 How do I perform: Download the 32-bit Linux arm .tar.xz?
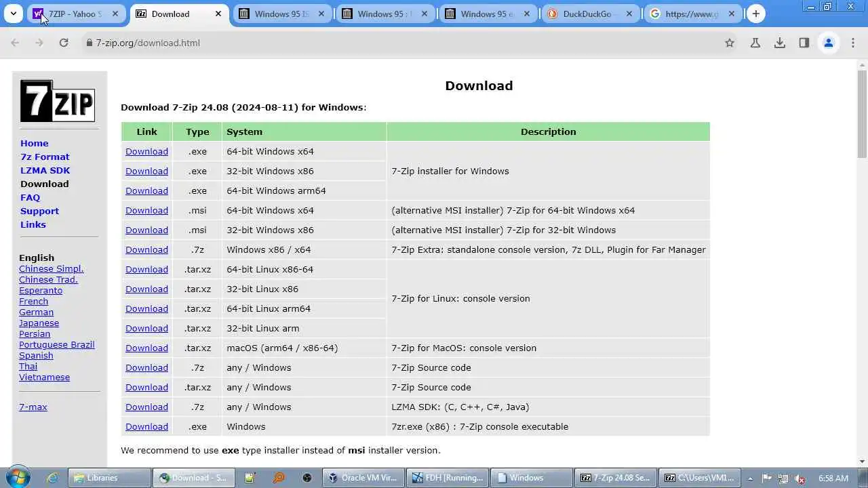pyautogui.click(x=146, y=328)
